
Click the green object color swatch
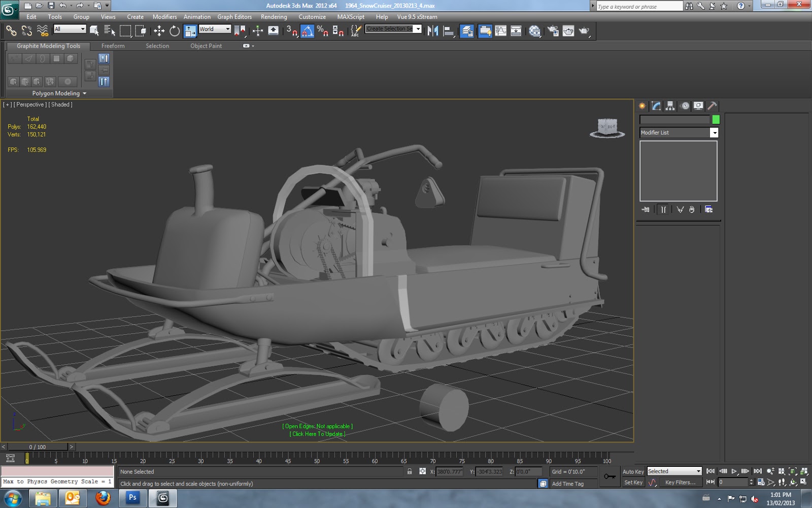716,120
